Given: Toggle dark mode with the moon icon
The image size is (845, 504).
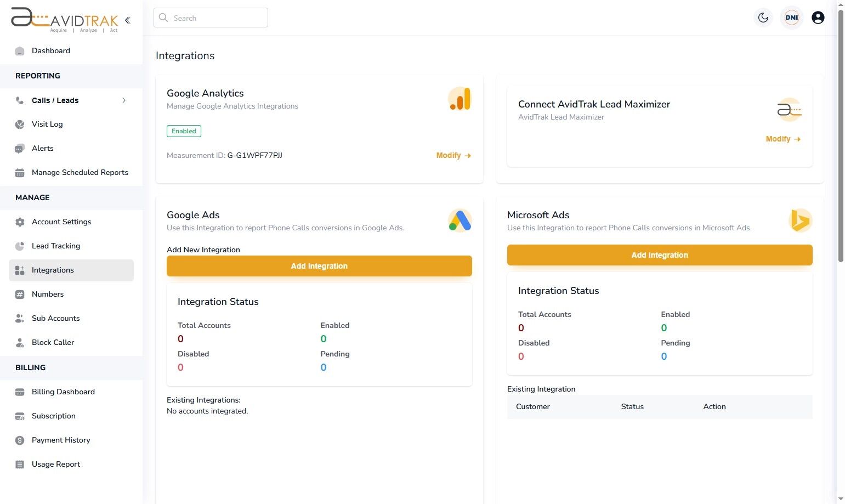Looking at the screenshot, I should coord(763,17).
